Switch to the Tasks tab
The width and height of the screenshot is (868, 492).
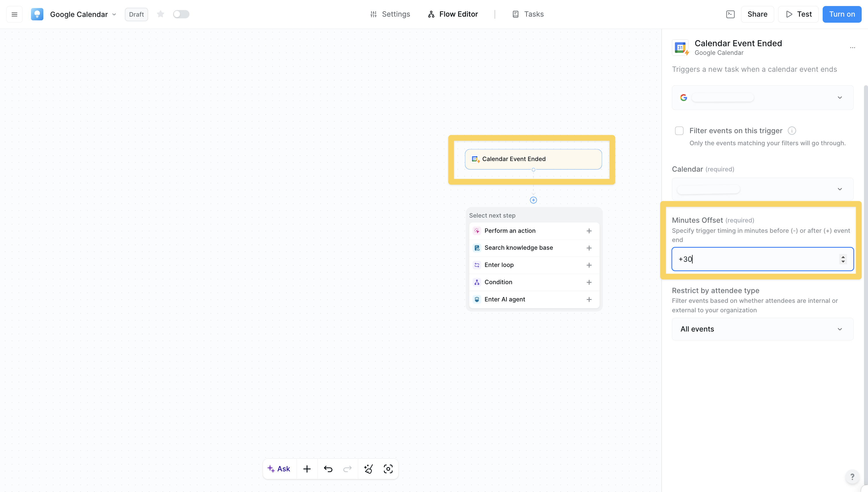coord(528,14)
